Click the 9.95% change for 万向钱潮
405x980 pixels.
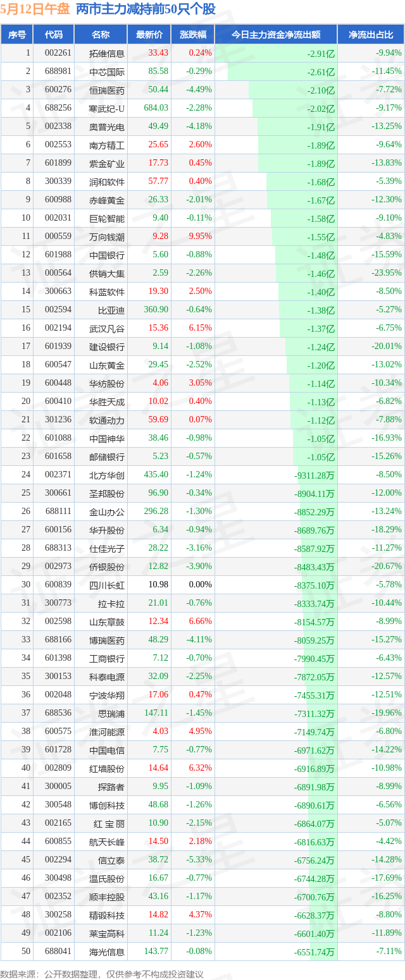(x=201, y=236)
